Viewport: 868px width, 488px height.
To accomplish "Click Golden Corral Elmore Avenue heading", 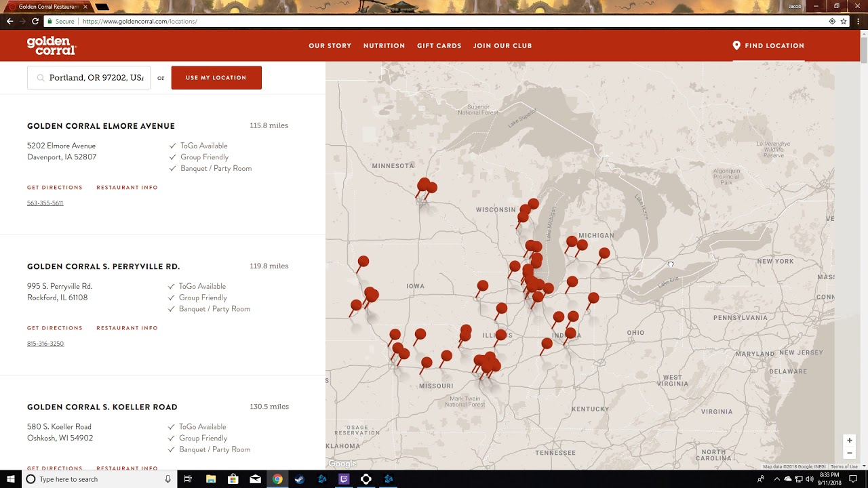I will 101,126.
